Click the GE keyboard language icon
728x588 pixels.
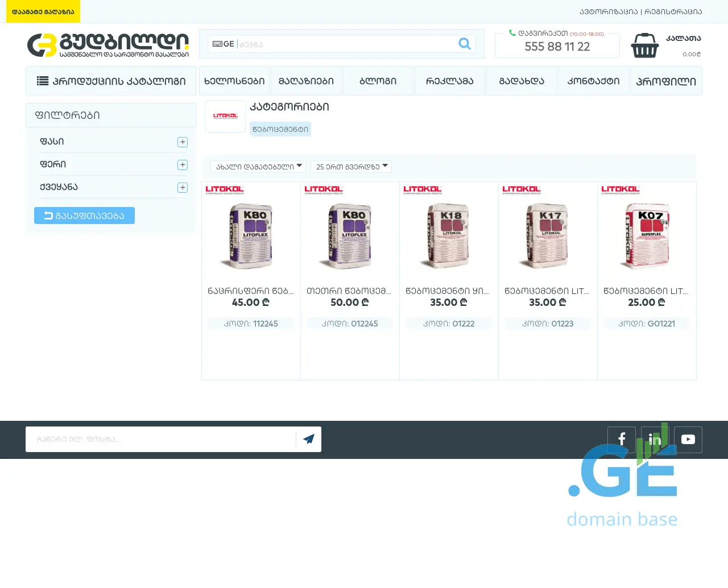(x=223, y=44)
